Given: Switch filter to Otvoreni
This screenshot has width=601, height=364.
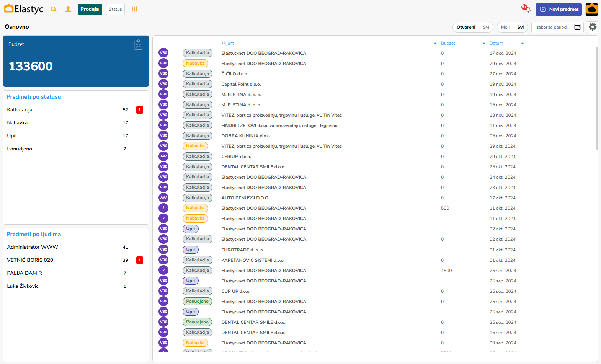Looking at the screenshot, I should [466, 27].
